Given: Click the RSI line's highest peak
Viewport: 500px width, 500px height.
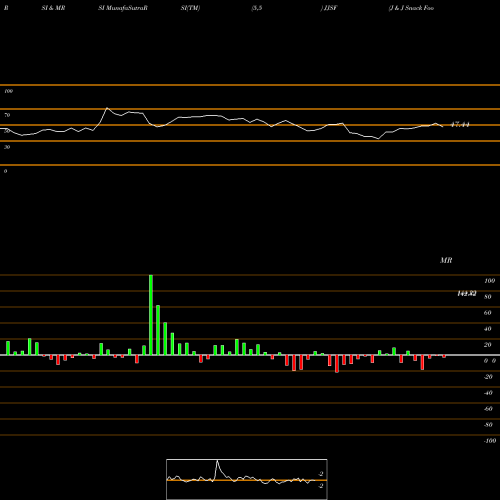Looking at the screenshot, I should pyautogui.click(x=107, y=108).
